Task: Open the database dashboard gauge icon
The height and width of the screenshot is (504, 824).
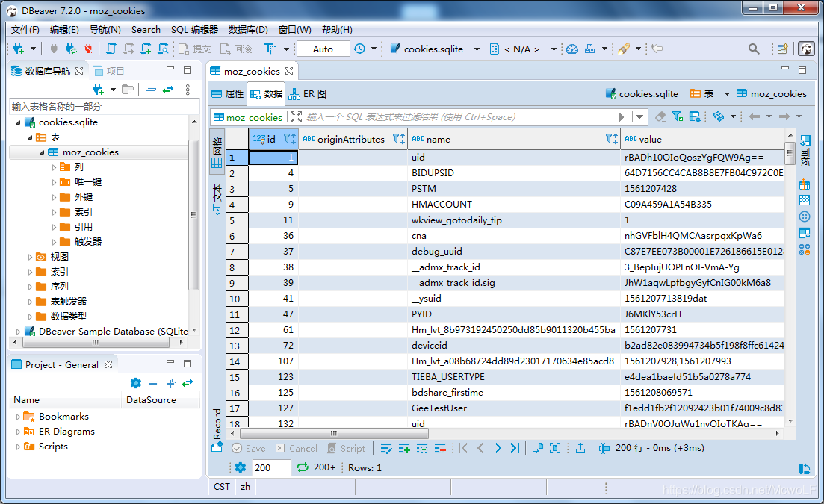Action: pyautogui.click(x=572, y=49)
